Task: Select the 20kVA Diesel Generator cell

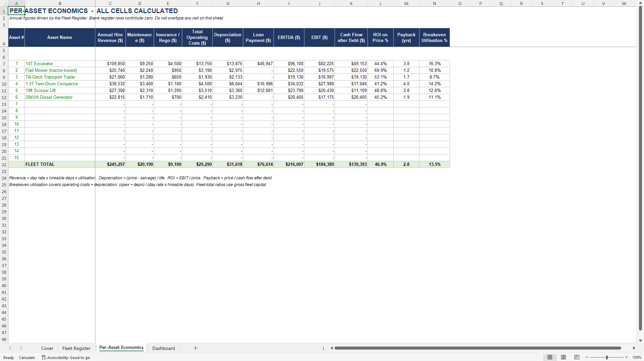Action: (x=60, y=97)
